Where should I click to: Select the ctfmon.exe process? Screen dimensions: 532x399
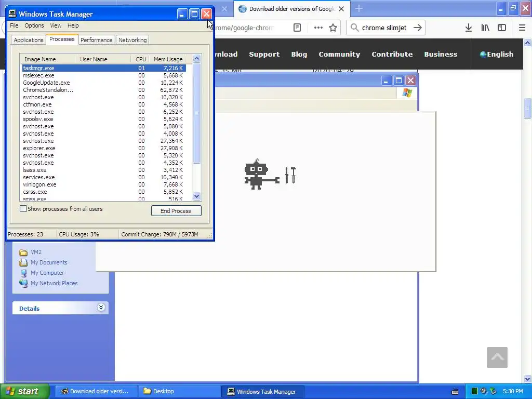[x=103, y=104]
